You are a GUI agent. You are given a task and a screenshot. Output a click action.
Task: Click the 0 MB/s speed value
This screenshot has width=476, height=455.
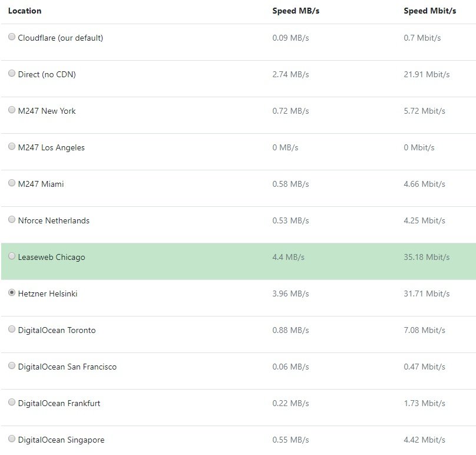click(285, 147)
